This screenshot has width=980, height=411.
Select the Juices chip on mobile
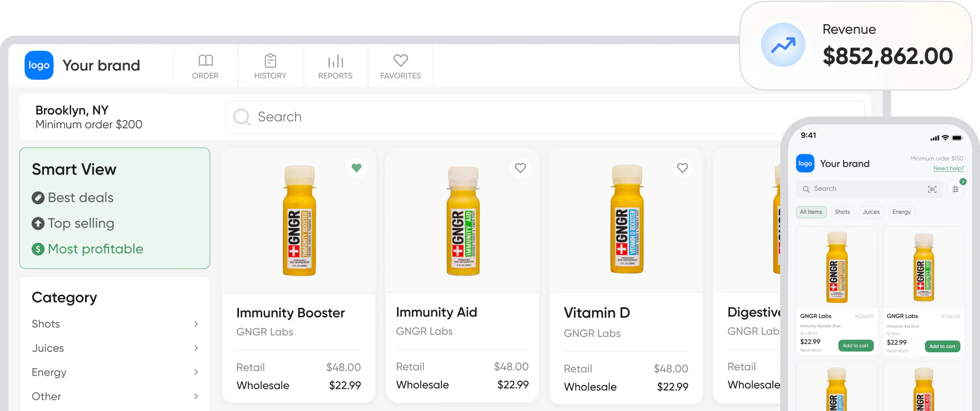(871, 212)
